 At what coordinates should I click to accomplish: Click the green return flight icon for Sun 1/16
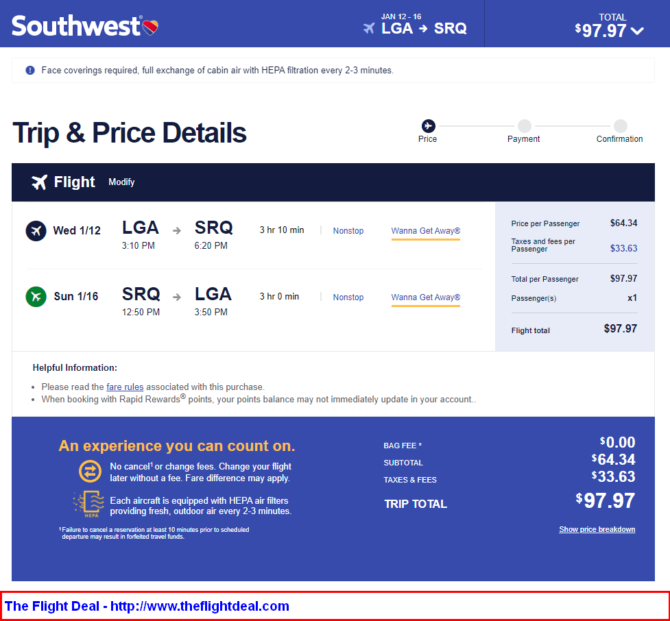point(36,297)
